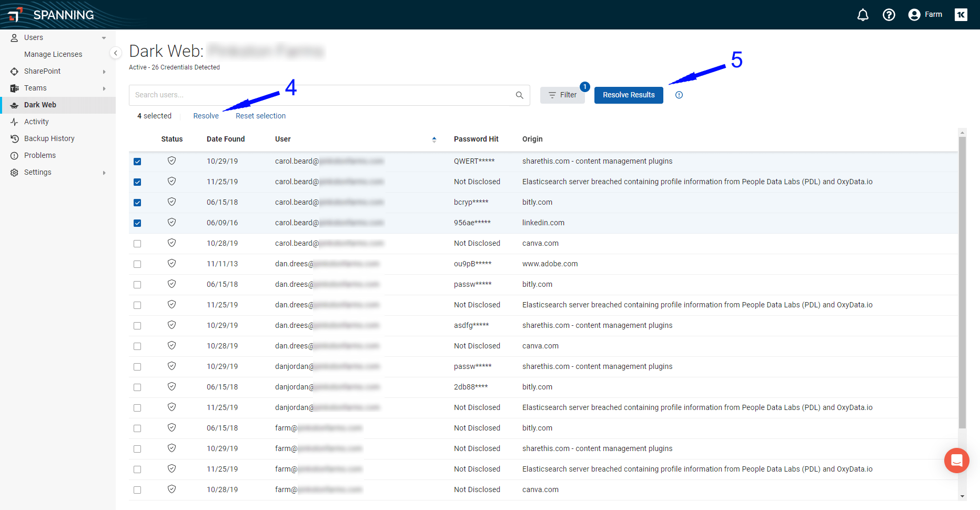Click the Users person icon in sidebar
980x510 pixels.
point(14,38)
